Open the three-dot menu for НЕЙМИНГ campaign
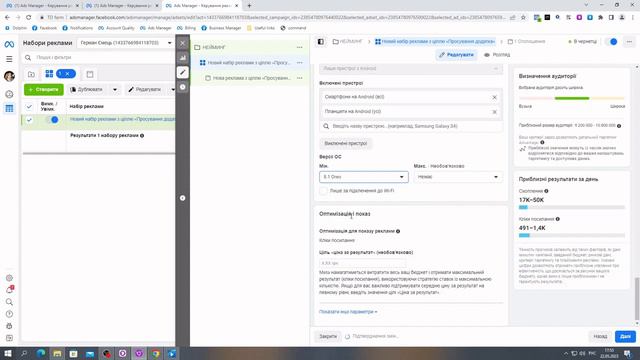Screen dimensions: 640x360 coord(300,47)
